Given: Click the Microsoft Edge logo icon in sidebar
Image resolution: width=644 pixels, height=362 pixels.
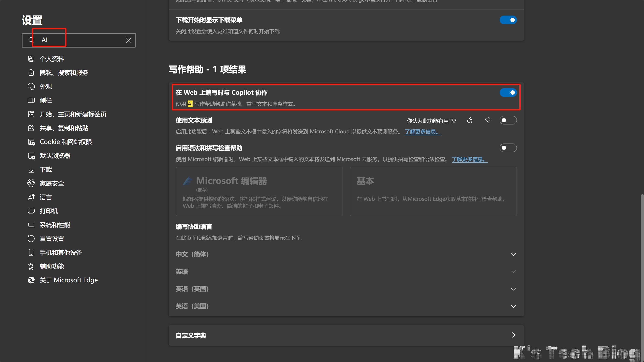Looking at the screenshot, I should coord(31,280).
